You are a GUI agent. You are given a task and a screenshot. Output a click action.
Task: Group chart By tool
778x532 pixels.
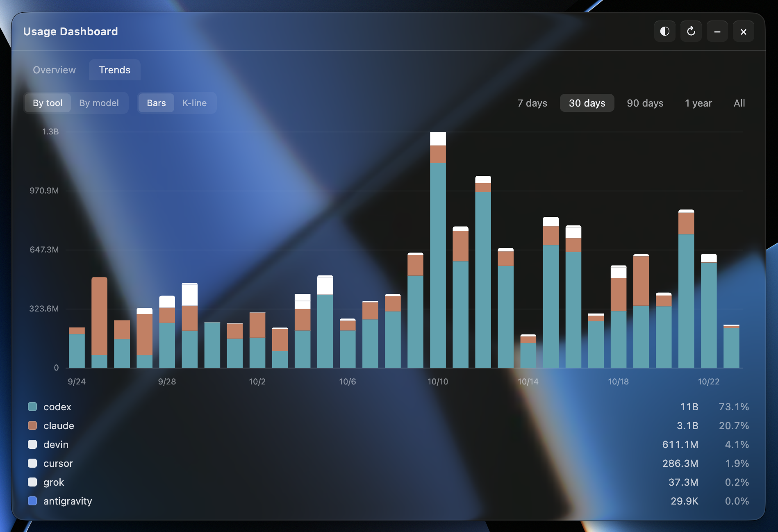pos(48,103)
